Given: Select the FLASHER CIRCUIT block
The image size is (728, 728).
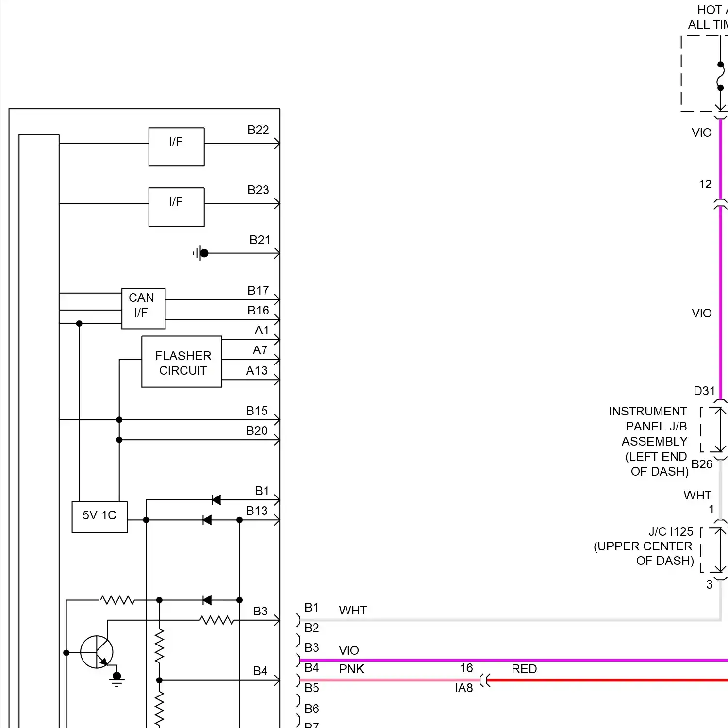Looking at the screenshot, I should tap(182, 362).
